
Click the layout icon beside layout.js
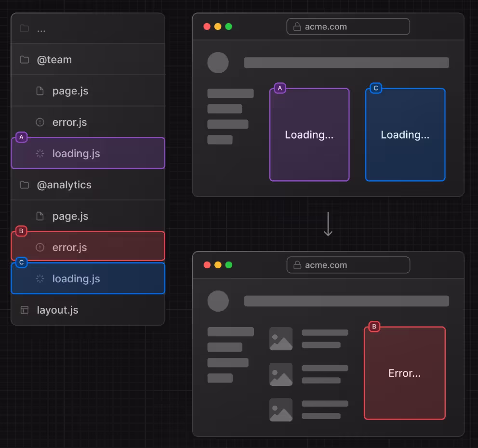25,310
